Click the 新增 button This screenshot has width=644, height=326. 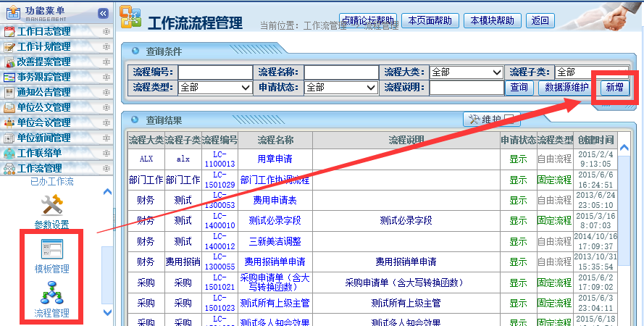coord(614,88)
